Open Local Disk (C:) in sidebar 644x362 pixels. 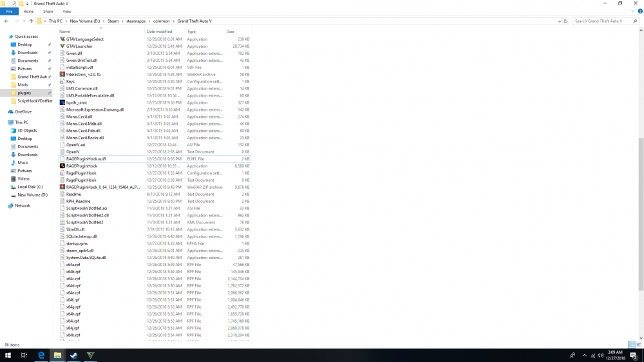click(x=30, y=187)
